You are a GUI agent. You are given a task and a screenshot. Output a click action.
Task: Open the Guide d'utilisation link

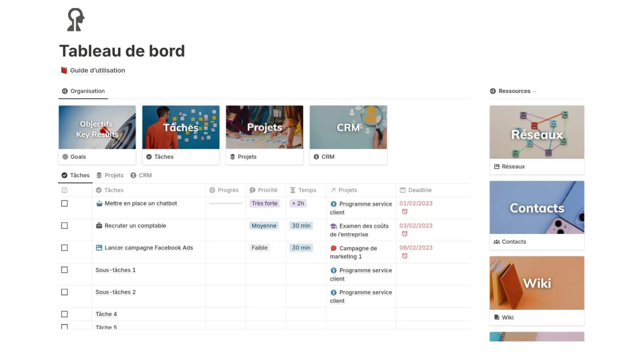coord(97,70)
